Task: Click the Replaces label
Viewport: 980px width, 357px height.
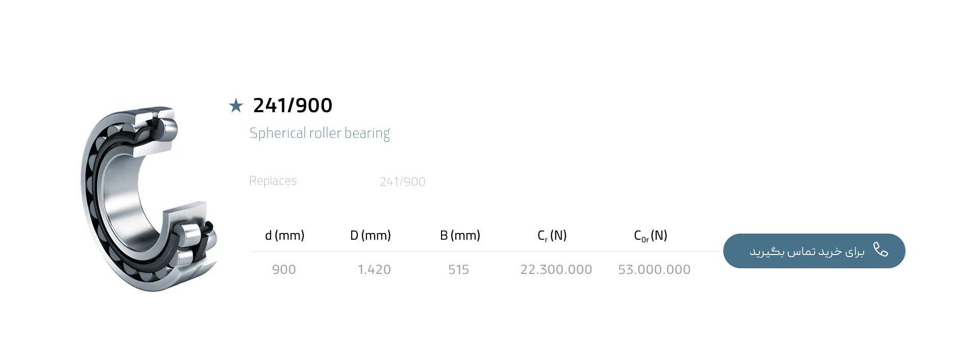Action: click(x=273, y=181)
